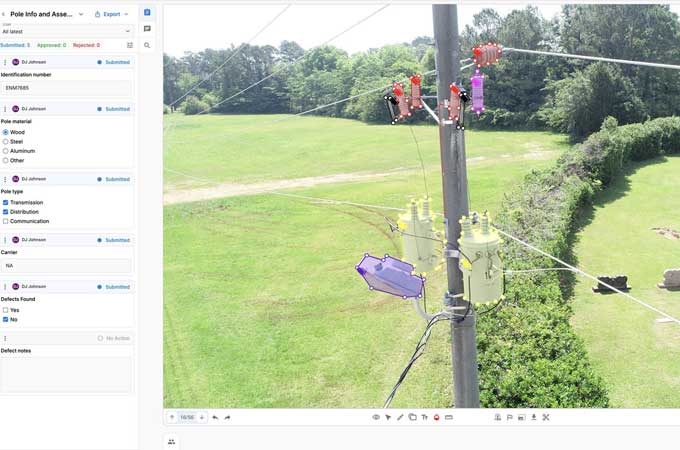Image resolution: width=680 pixels, height=450 pixels.
Task: Click the search magnifier icon in sidebar
Action: coord(147,45)
